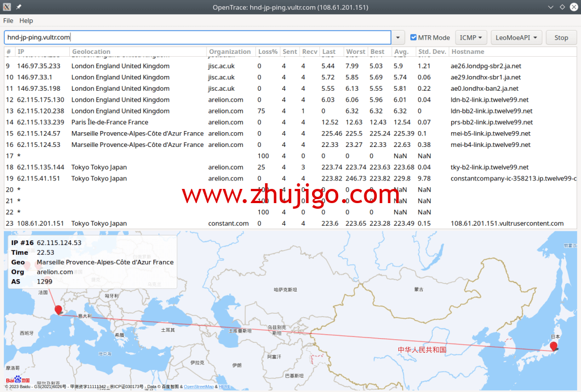Click hostname mei-b4-link.ip.twelve99.net
This screenshot has height=392, width=581.
click(491, 145)
